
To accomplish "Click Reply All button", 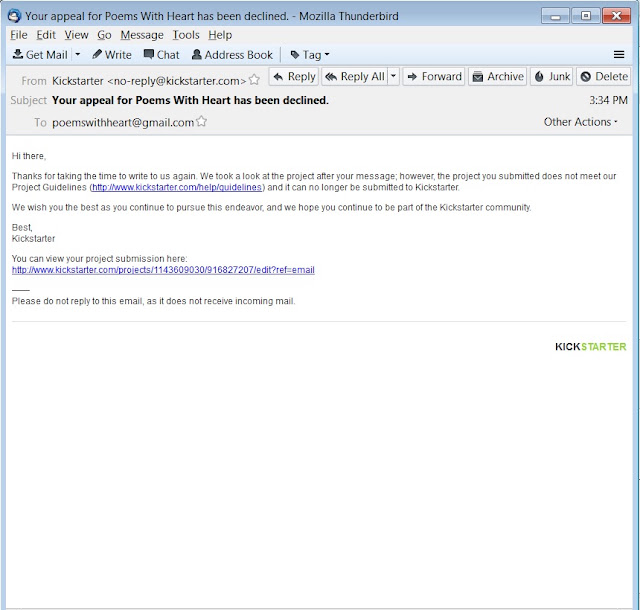I will click(x=355, y=76).
